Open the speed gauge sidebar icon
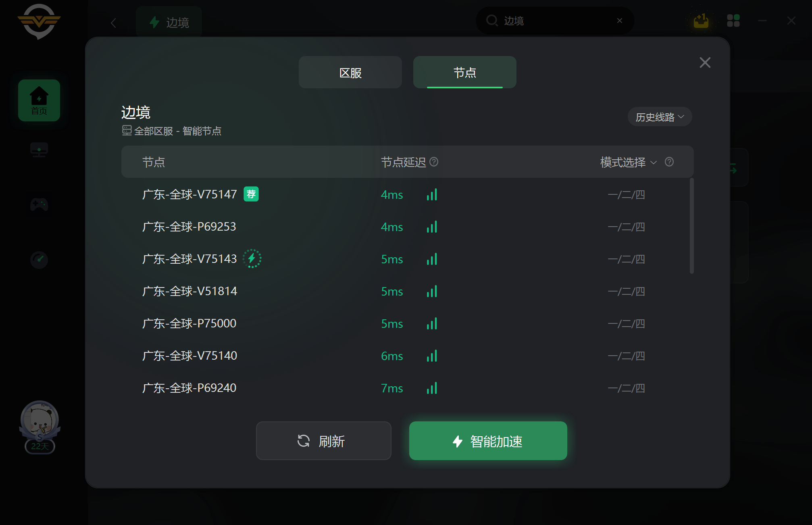 pos(39,260)
